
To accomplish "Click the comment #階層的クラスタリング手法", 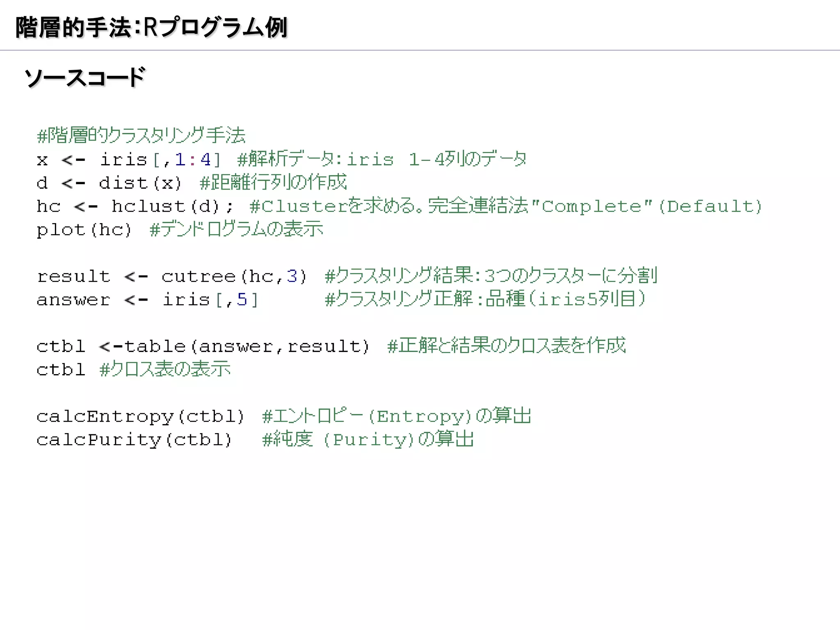I will coord(141,135).
